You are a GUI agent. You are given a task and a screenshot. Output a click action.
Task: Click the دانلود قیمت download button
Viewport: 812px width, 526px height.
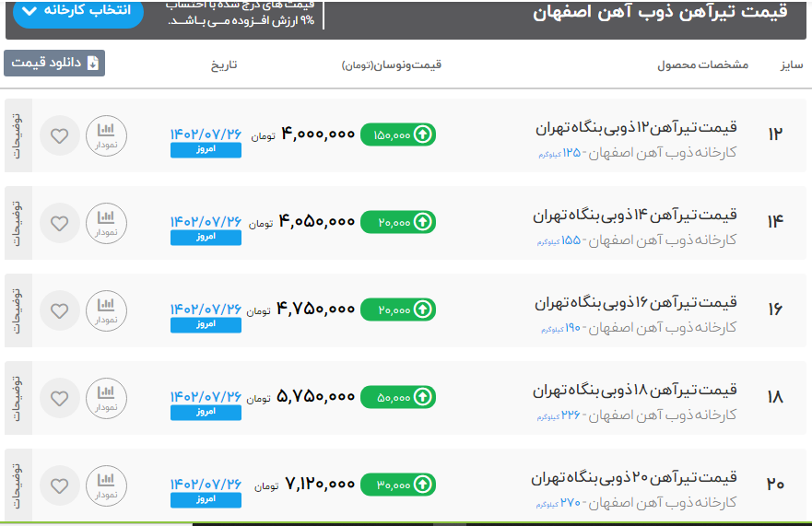click(x=54, y=63)
